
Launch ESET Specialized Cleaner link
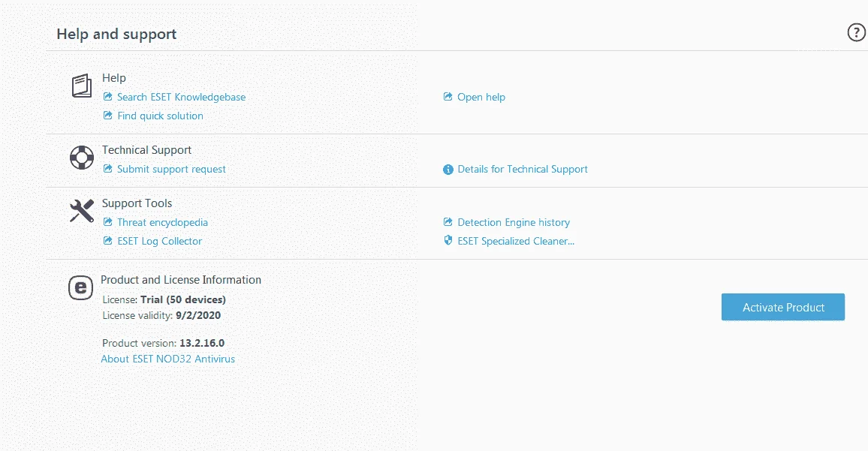coord(516,241)
